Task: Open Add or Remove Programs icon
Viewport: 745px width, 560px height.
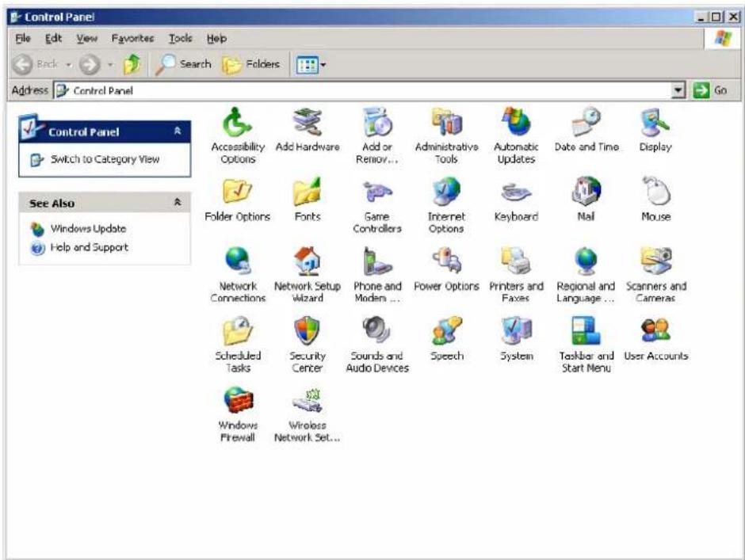Action: pyautogui.click(x=377, y=123)
